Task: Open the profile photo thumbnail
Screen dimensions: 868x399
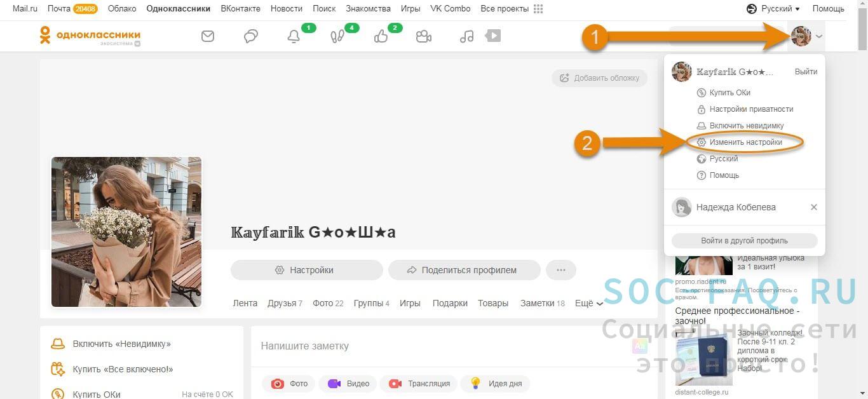Action: coord(126,232)
